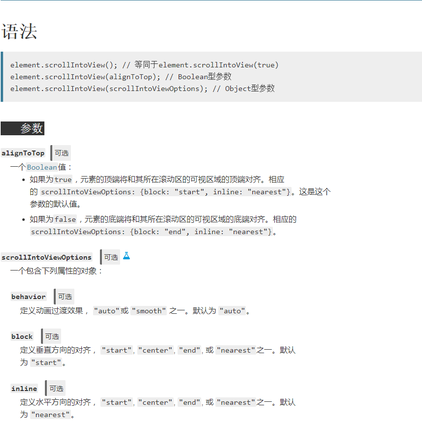Select the scrollIntoViewOptions parameter name
This screenshot has height=422, width=422.
46,257
